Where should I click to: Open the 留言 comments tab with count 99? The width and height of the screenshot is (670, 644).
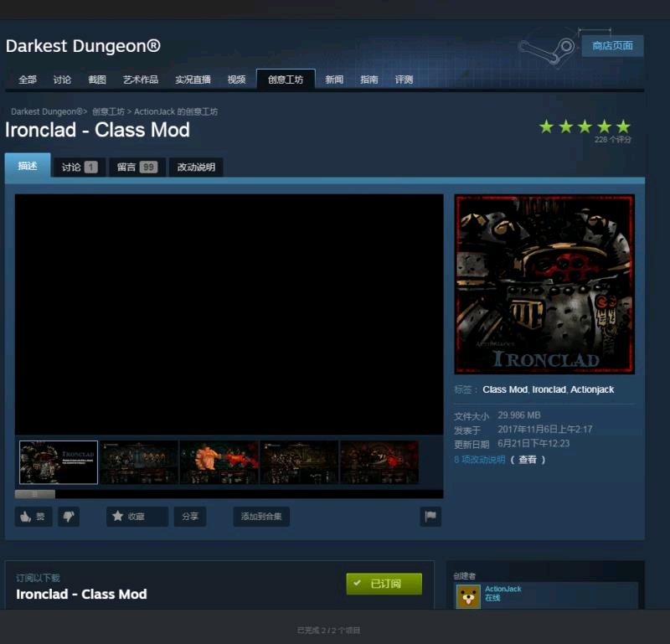pyautogui.click(x=137, y=167)
